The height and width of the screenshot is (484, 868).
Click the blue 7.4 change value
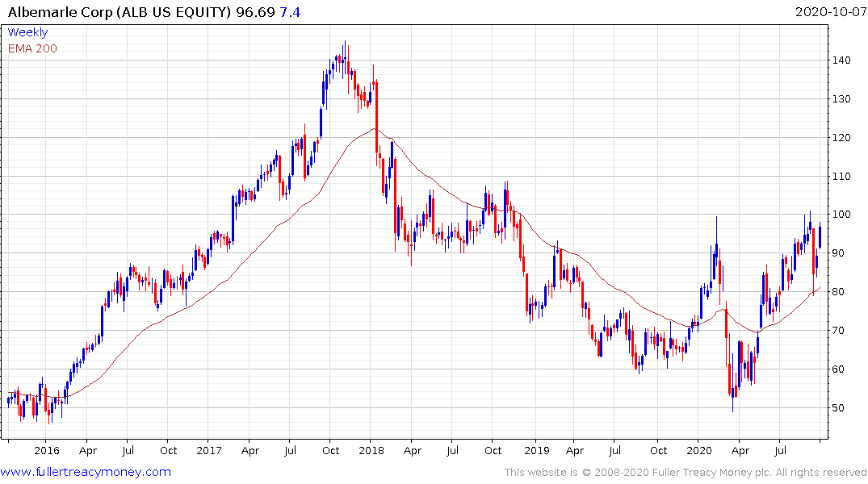click(x=290, y=12)
